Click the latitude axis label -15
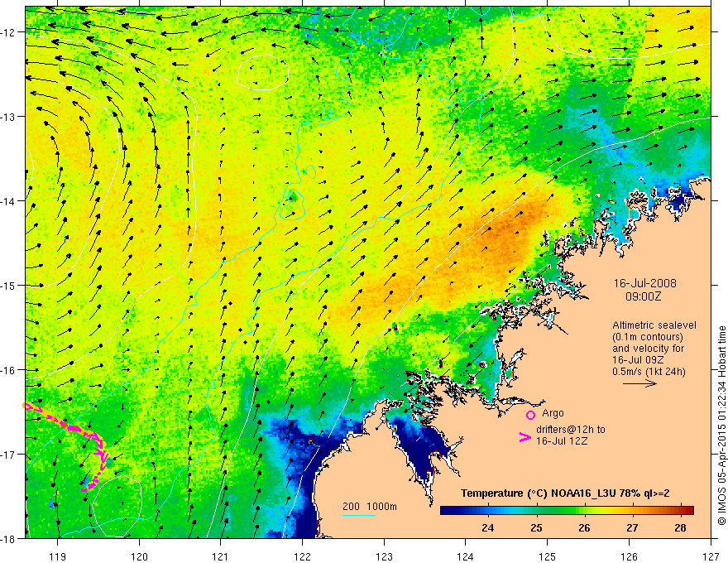The height and width of the screenshot is (563, 728). pyautogui.click(x=8, y=285)
